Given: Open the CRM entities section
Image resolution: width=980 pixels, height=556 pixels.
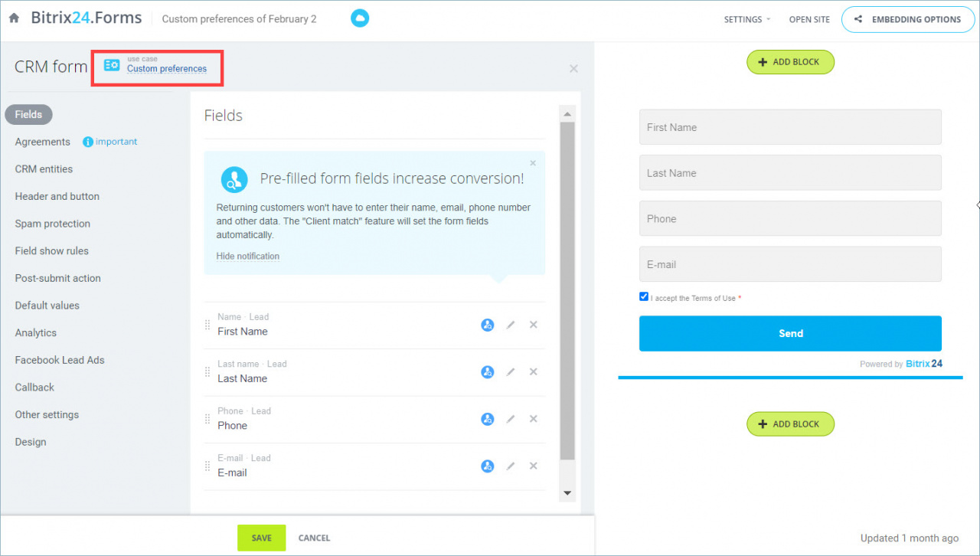Looking at the screenshot, I should point(44,169).
